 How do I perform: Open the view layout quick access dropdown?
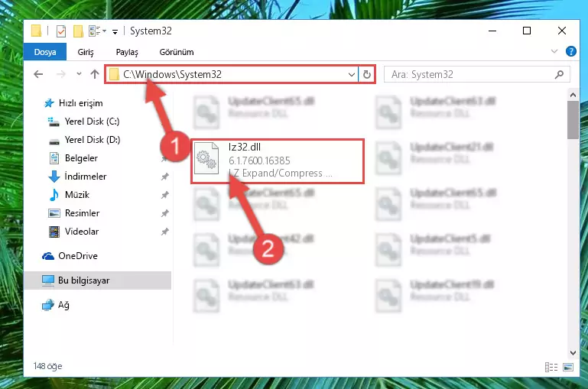(98, 31)
